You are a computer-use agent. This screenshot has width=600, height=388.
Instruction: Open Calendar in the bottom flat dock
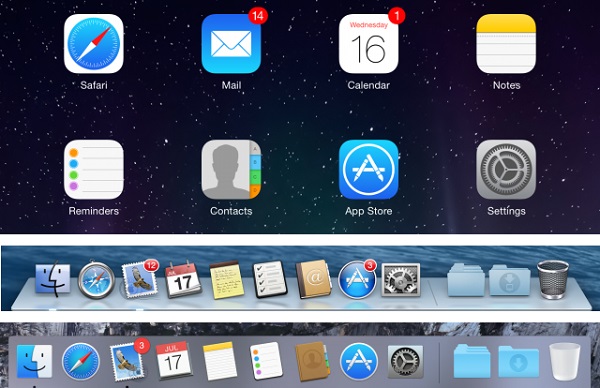174,360
